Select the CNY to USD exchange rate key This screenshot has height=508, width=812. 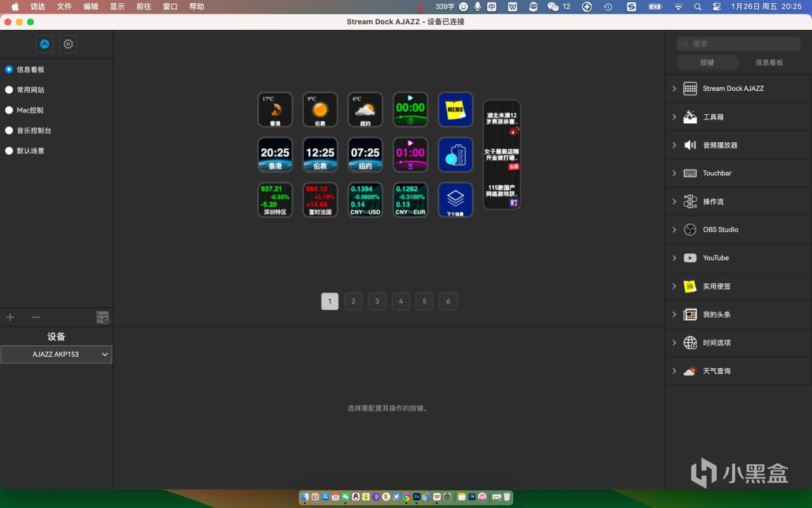point(365,200)
